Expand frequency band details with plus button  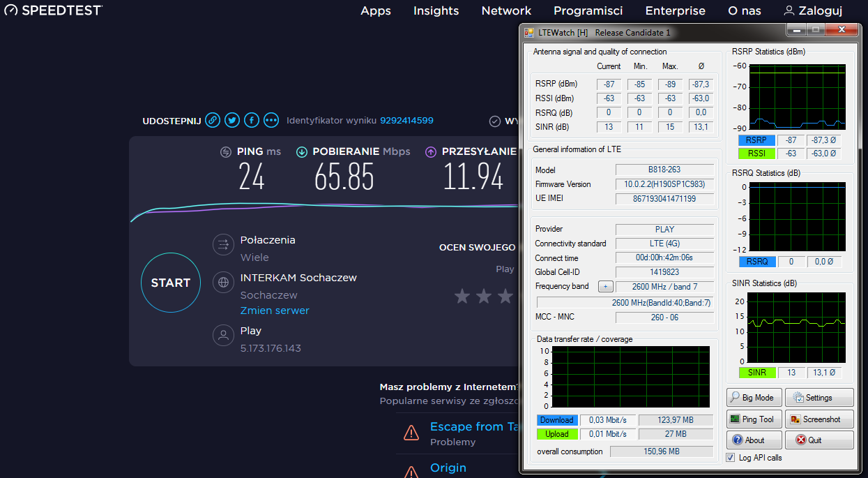(606, 287)
